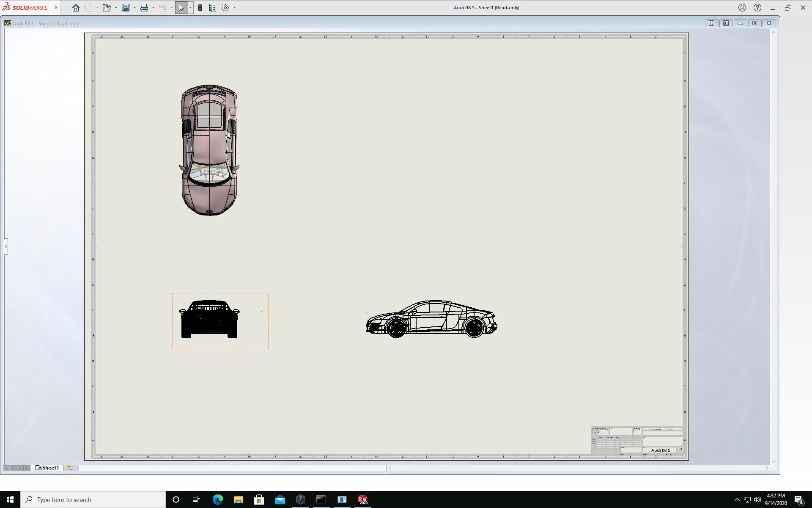Select the front car drawing view

click(x=209, y=320)
